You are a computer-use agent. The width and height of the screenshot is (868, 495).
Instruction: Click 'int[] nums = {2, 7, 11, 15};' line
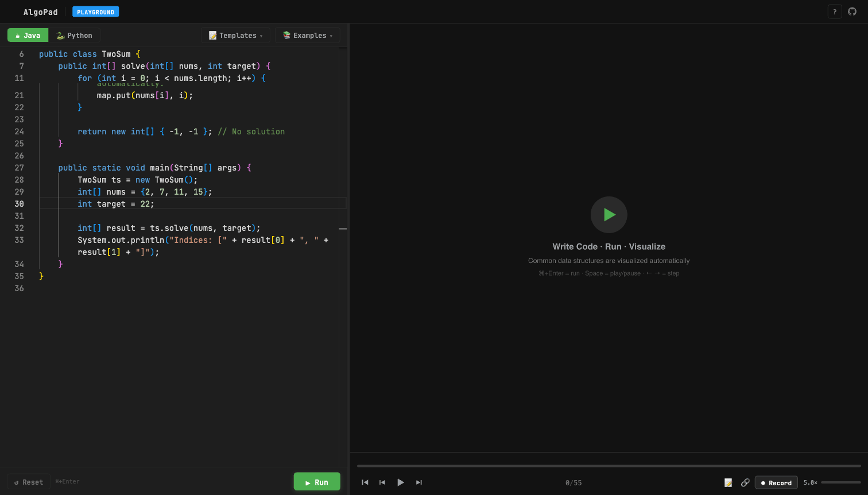(145, 192)
